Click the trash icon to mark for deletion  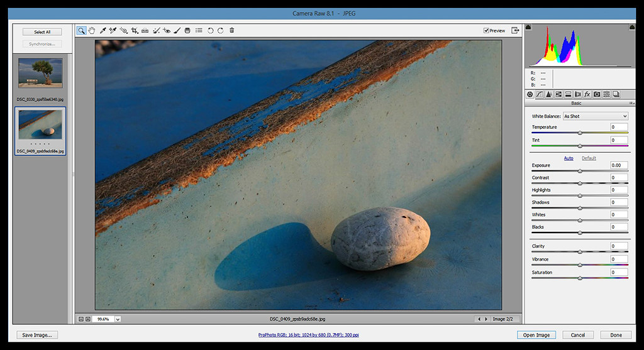pyautogui.click(x=231, y=30)
